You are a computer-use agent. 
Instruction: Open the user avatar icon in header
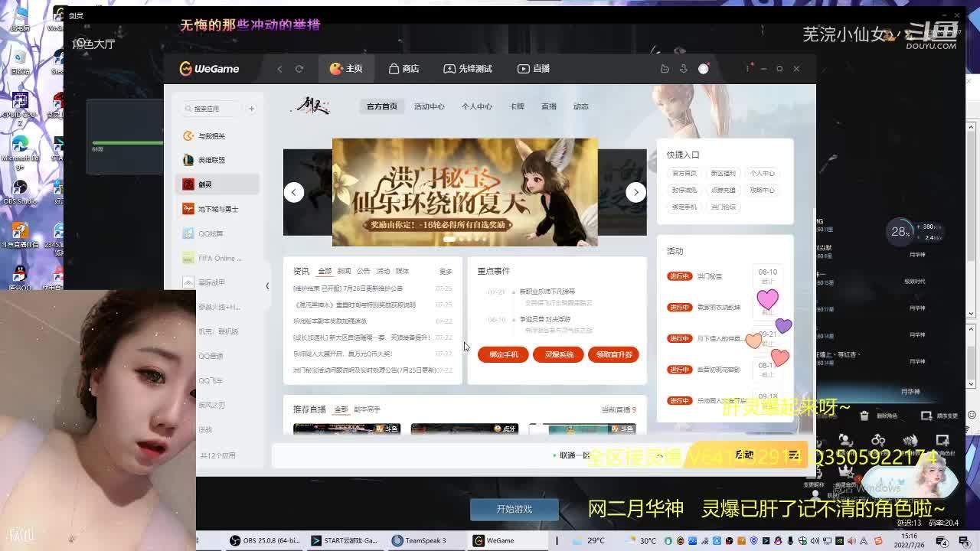point(703,69)
